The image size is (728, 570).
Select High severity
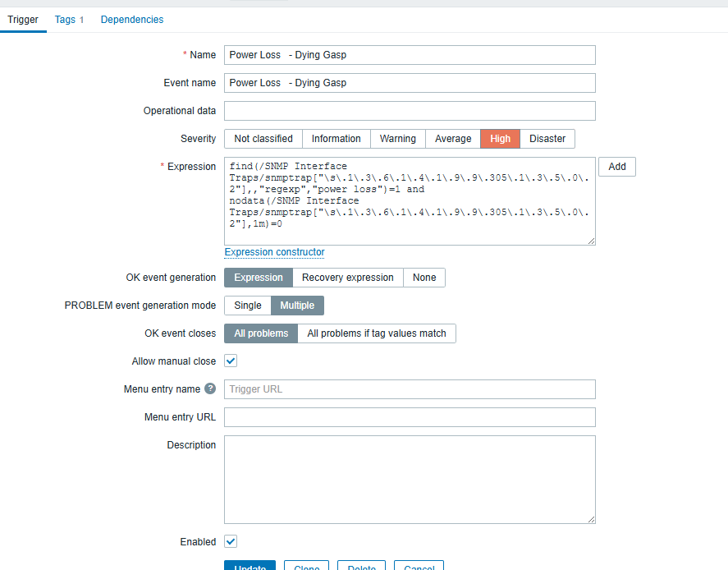point(500,139)
